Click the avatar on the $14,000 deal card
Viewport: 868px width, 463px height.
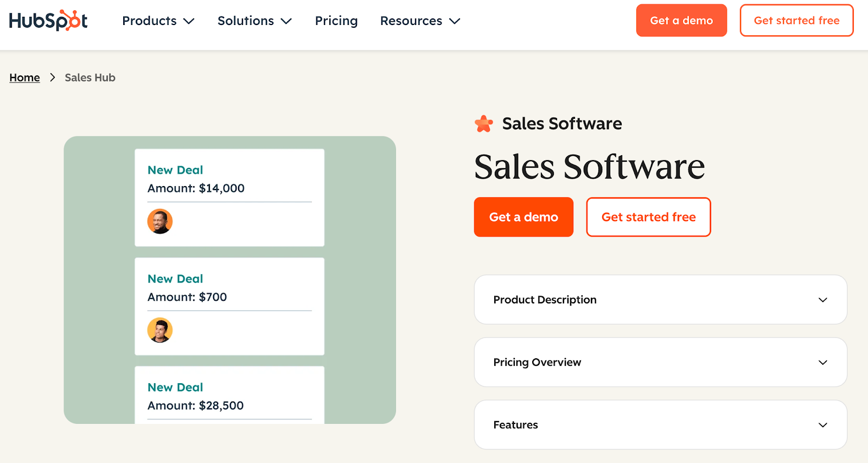click(160, 221)
